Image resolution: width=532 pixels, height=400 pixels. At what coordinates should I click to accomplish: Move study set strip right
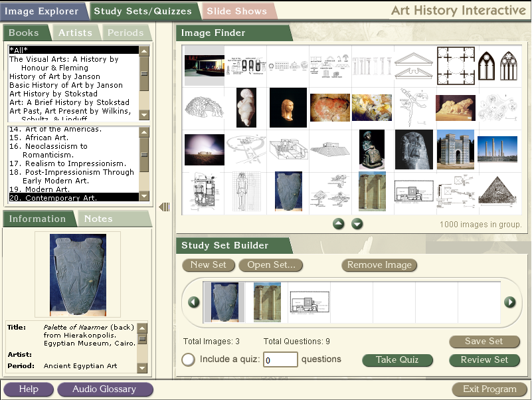[x=509, y=302]
